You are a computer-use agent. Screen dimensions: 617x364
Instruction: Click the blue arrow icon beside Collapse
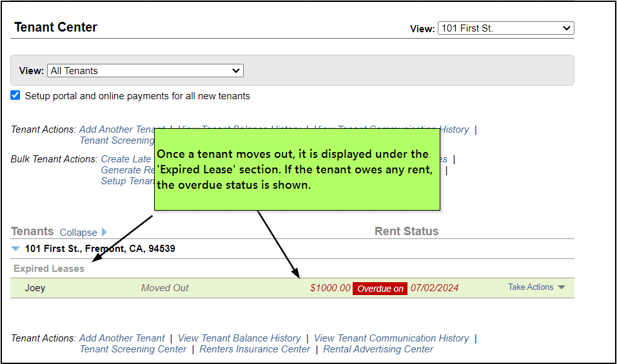tap(104, 233)
